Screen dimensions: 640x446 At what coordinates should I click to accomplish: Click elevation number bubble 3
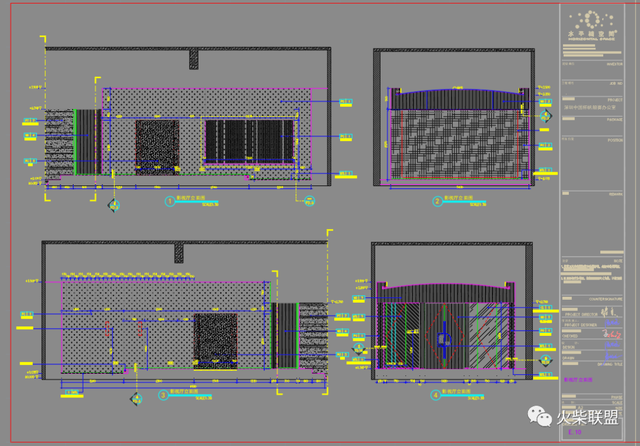pos(163,395)
